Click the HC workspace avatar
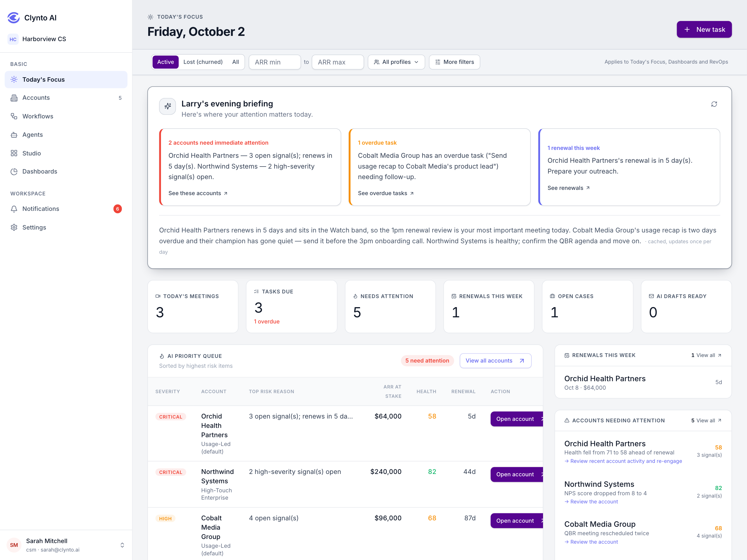The height and width of the screenshot is (560, 747). (13, 39)
